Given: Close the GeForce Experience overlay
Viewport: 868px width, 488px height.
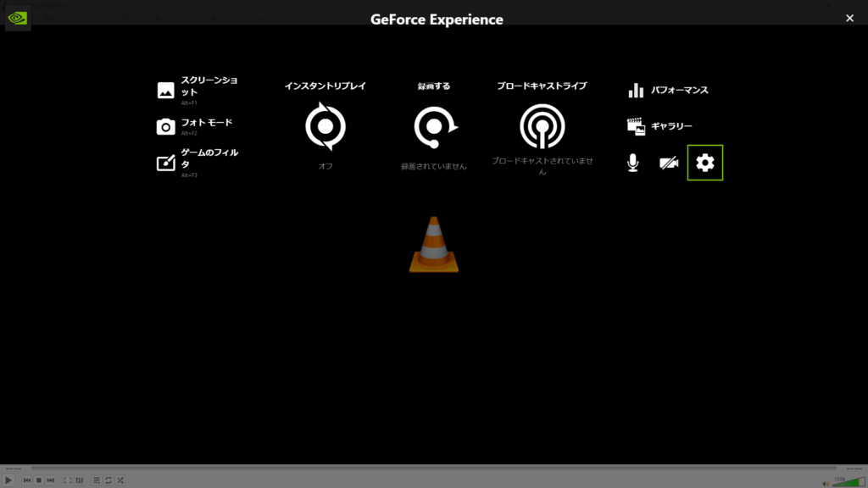Looking at the screenshot, I should [x=849, y=19].
